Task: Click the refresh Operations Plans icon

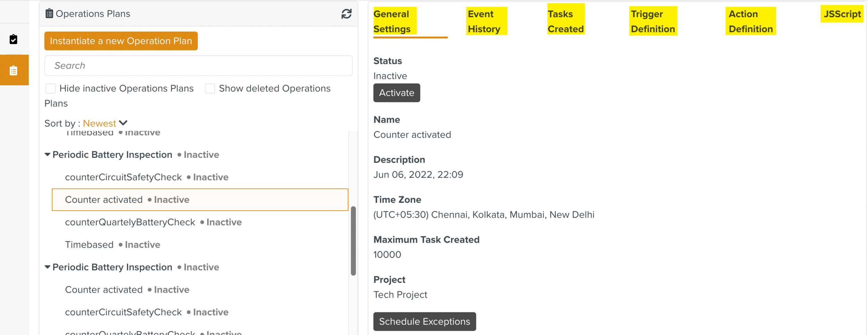Action: (346, 14)
